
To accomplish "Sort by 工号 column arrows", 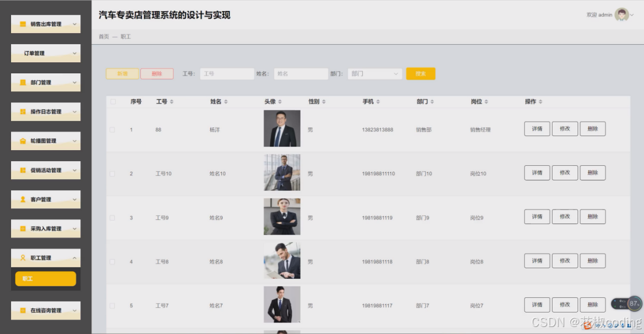I will point(172,102).
